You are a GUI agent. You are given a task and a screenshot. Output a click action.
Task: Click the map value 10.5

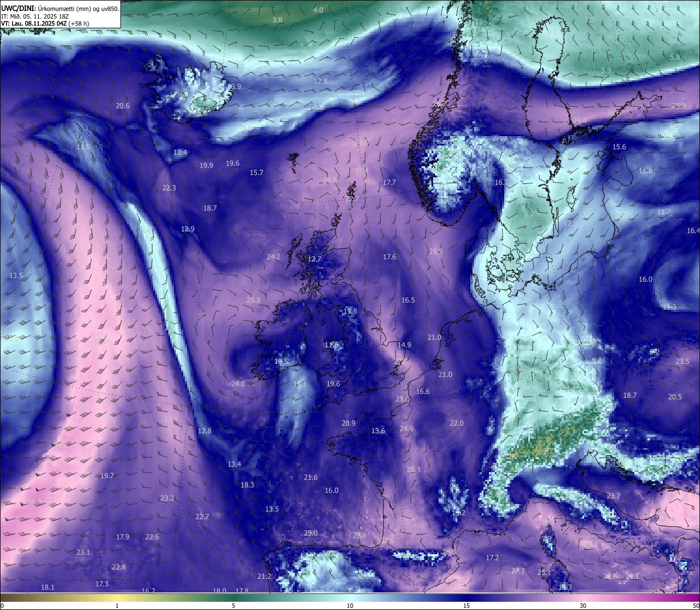click(x=281, y=362)
